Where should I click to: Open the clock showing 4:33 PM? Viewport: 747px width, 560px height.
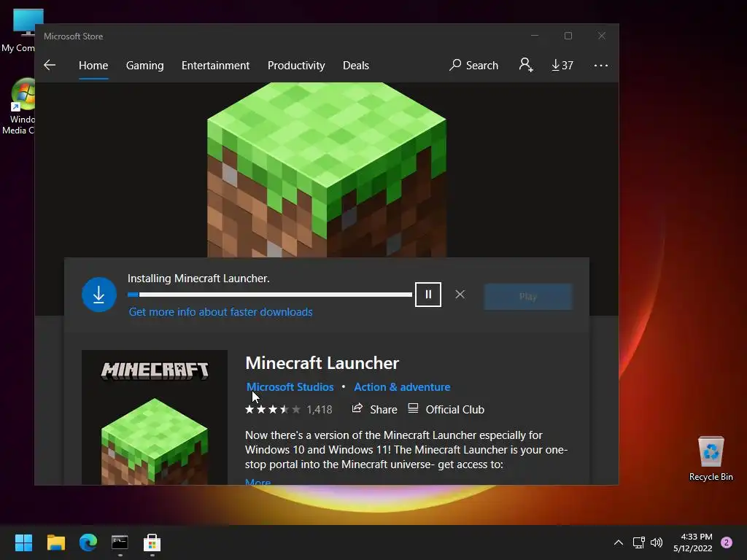pyautogui.click(x=693, y=542)
